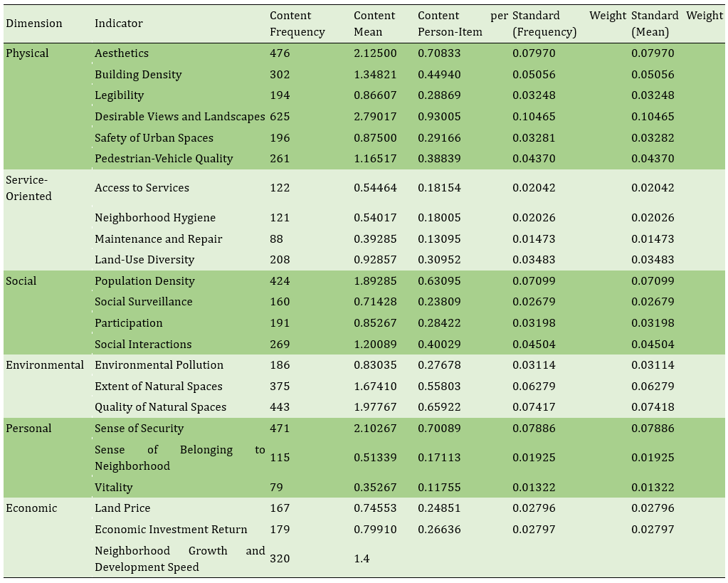Click the 'Quality of Natural Spaces' indicator
728x583 pixels.
click(x=160, y=407)
